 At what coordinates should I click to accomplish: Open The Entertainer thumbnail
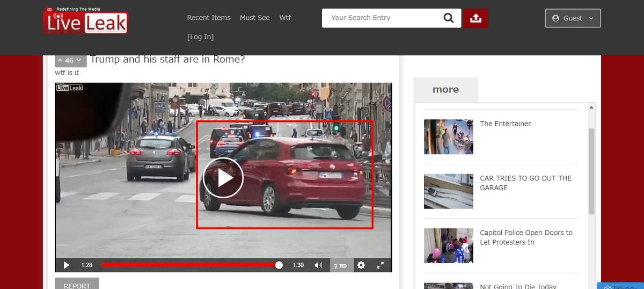pos(449,136)
